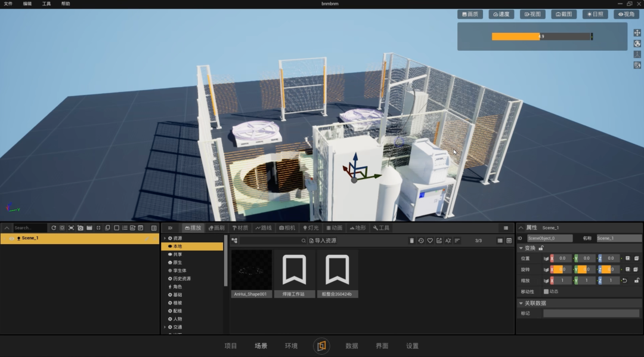Enable the 动态 mobility checkbox
This screenshot has width=644, height=357.
tap(546, 291)
